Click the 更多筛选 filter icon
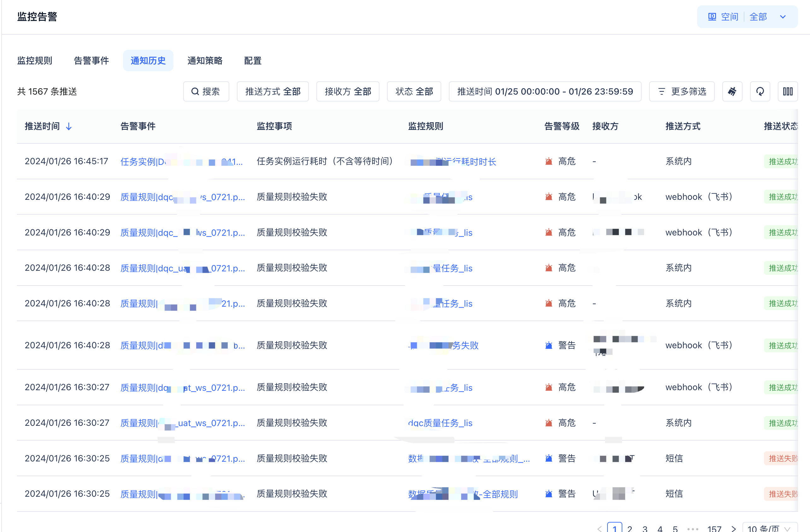This screenshot has width=810, height=532. [661, 91]
